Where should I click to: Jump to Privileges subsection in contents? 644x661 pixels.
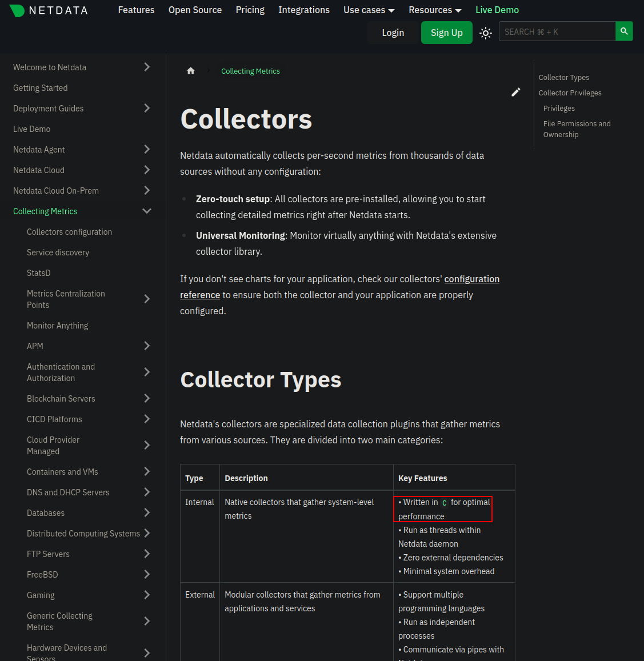559,109
